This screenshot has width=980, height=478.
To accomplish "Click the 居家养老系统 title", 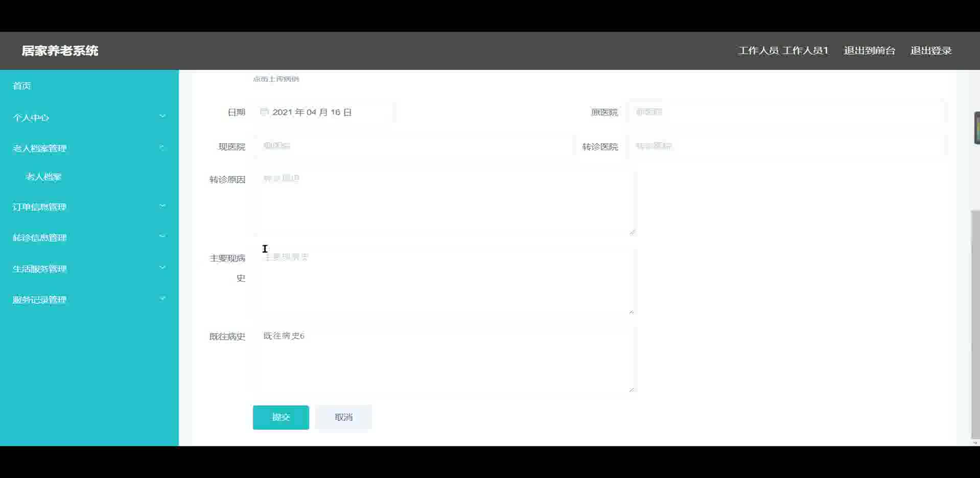I will [x=60, y=51].
